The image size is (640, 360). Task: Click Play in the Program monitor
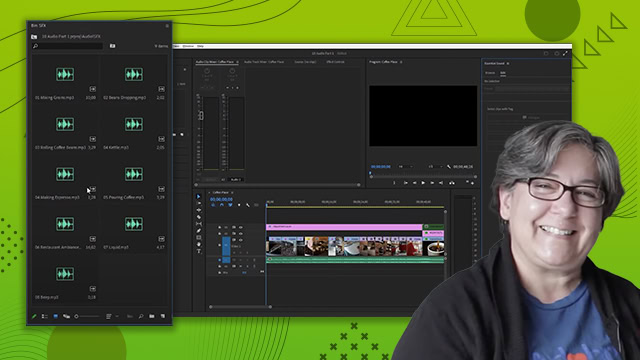pos(423,183)
